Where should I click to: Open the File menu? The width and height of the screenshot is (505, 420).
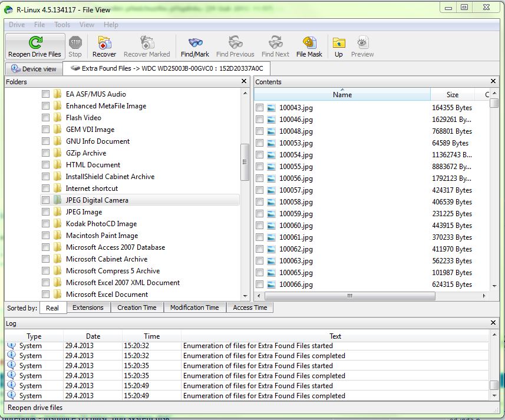click(39, 25)
